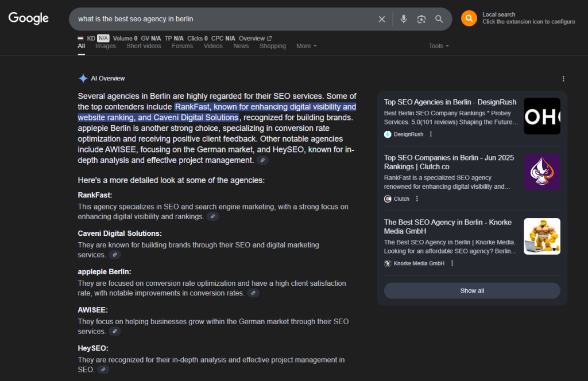Expand the Tools dropdown
Image resolution: width=588 pixels, height=381 pixels.
point(439,46)
